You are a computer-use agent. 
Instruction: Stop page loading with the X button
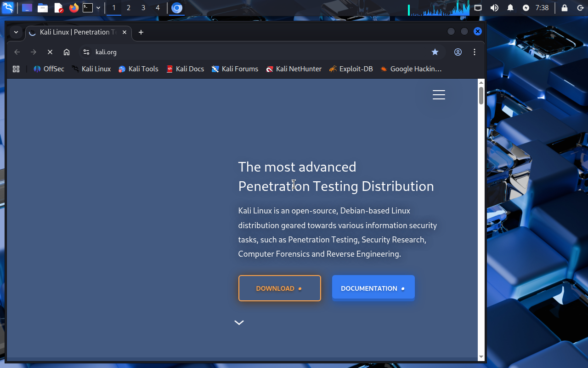[x=50, y=52]
